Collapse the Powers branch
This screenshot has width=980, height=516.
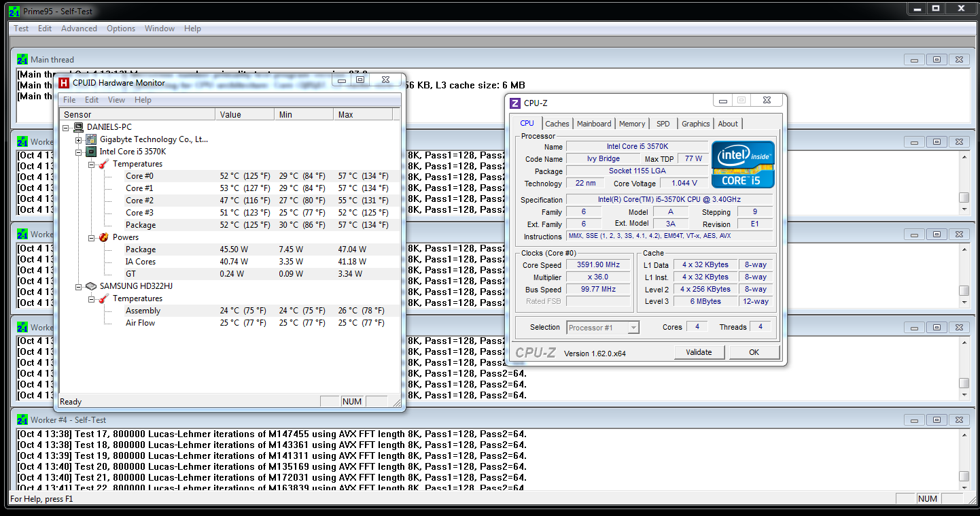pyautogui.click(x=92, y=237)
